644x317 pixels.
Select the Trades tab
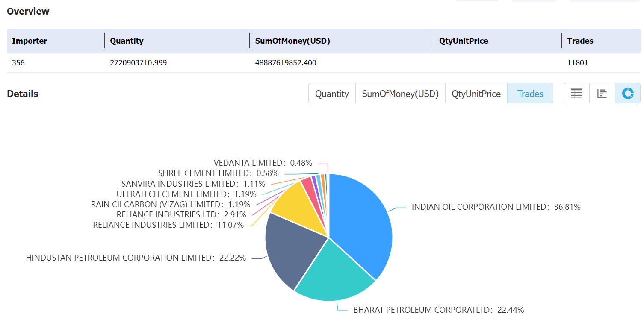coord(530,94)
